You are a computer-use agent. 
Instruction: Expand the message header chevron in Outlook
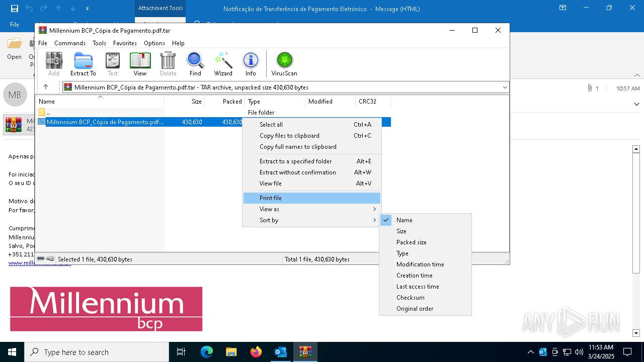click(636, 104)
